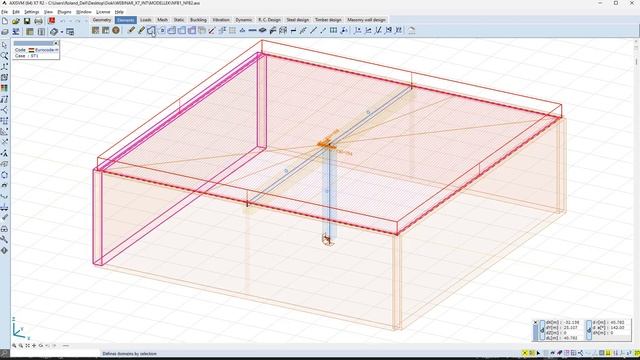Click the Line support icon
640x360 pixels.
pyautogui.click(x=252, y=30)
